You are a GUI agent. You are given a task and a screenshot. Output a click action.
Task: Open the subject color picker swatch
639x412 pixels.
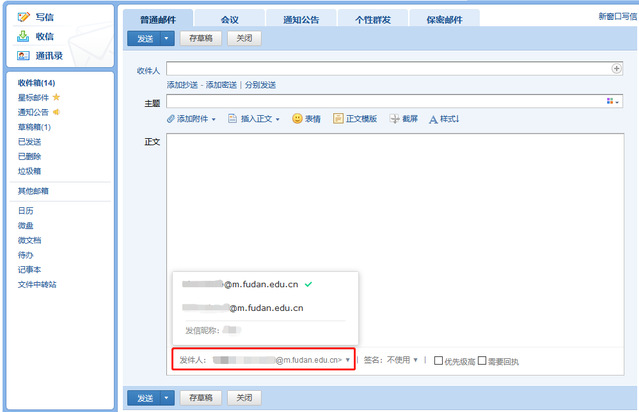612,102
